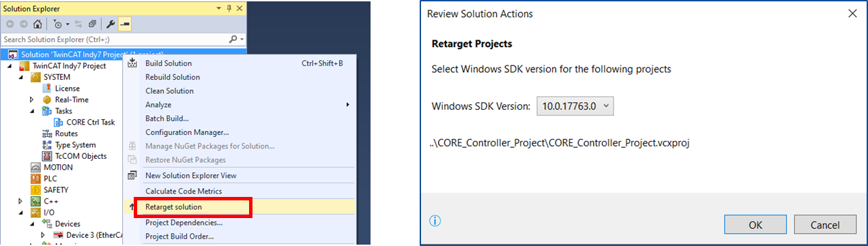Click the Forward navigation arrow in Solution Explorer
The width and height of the screenshot is (868, 246).
pos(24,24)
